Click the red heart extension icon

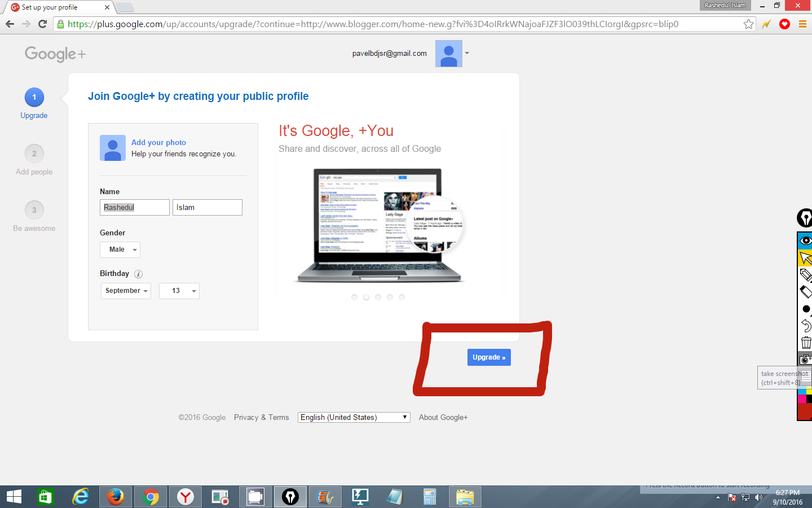784,24
